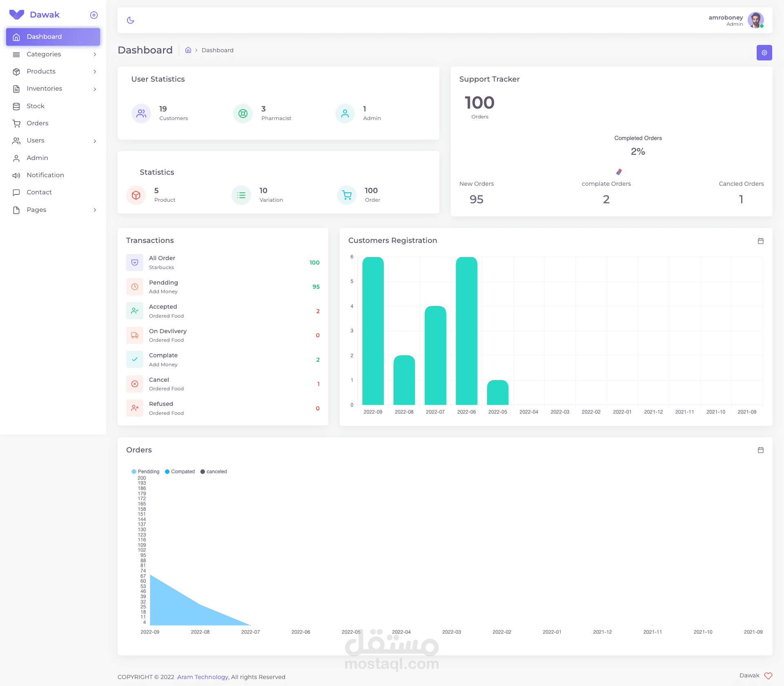Click the Admin user statistics icon
784x686 pixels.
(345, 114)
